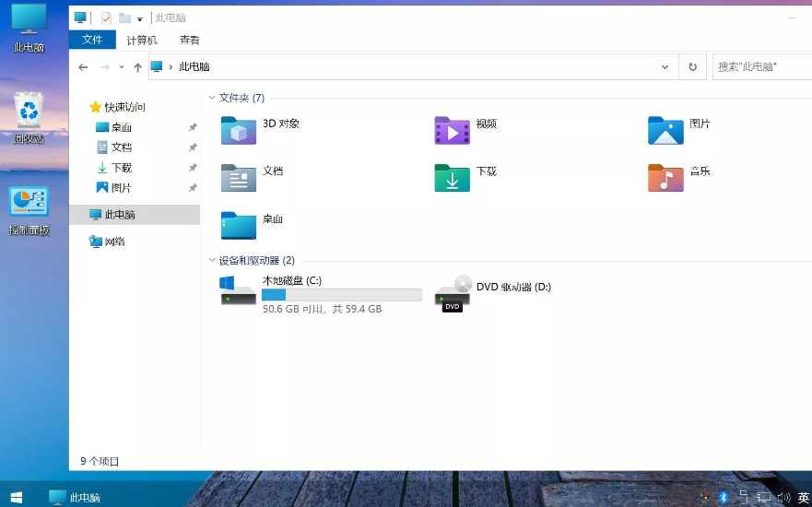Click the Windows Start button
The height and width of the screenshot is (507, 812).
tap(16, 497)
